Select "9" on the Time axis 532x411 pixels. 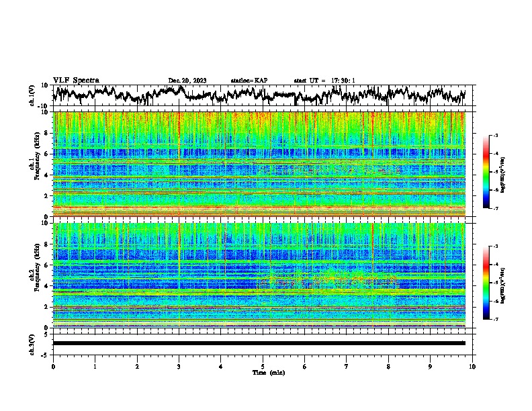tap(430, 367)
